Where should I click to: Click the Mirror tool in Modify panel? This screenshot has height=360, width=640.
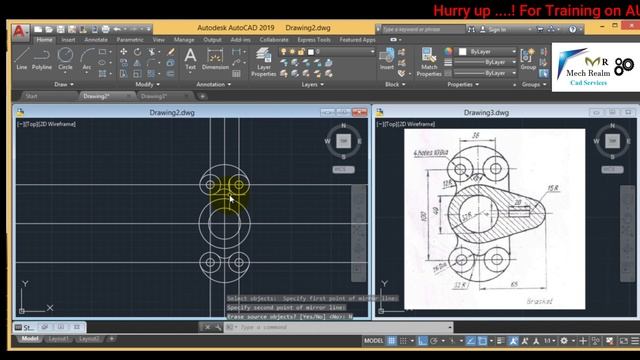pos(138,63)
